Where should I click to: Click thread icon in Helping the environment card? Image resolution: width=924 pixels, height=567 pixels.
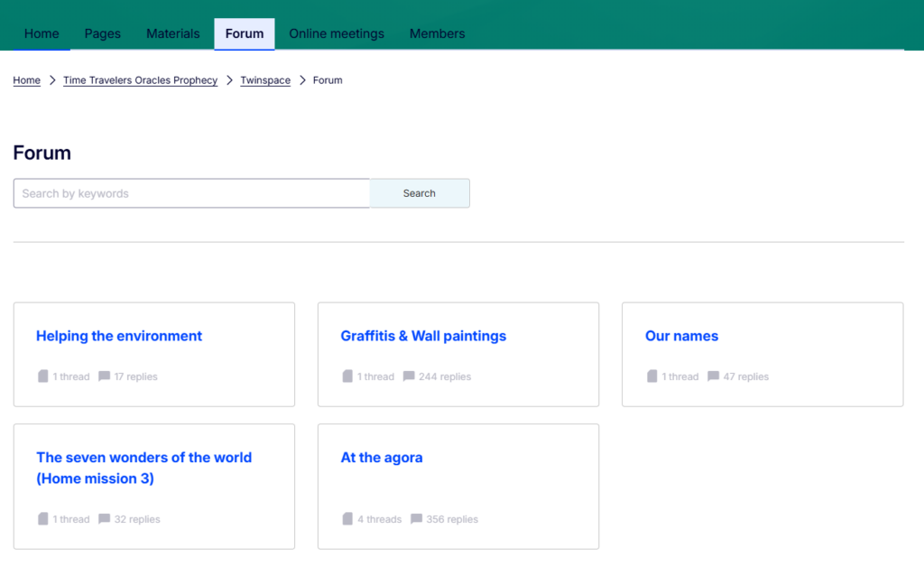(x=43, y=376)
